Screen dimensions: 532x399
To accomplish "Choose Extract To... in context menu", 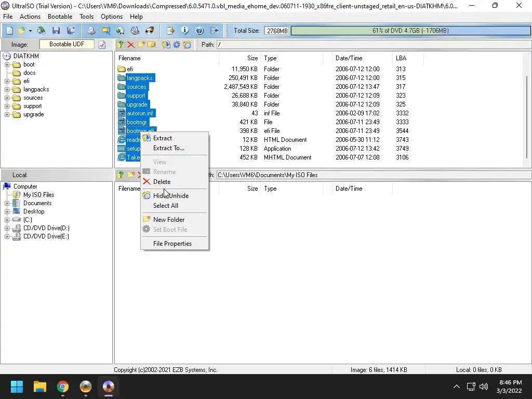I will point(175,148).
